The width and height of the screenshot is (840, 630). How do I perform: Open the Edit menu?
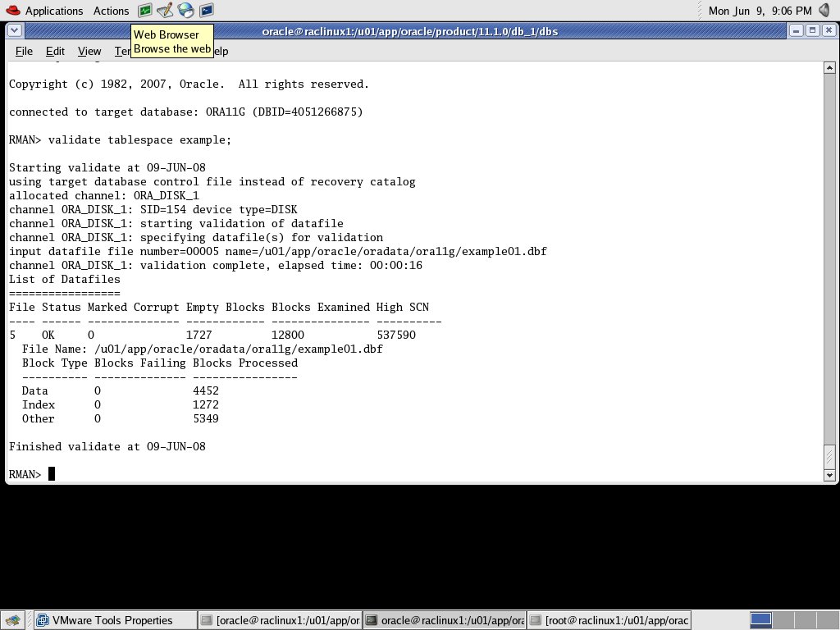(55, 51)
